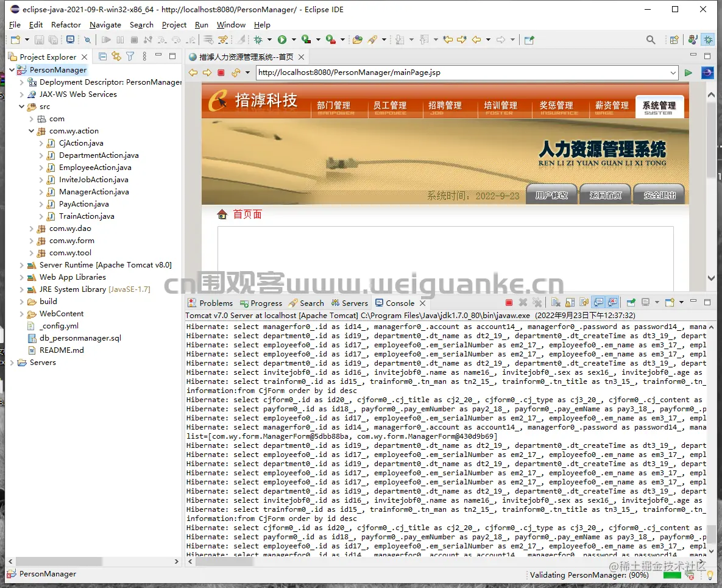The height and width of the screenshot is (588, 722).
Task: Toggle Skip All Breakpoints toolbar icon
Action: click(x=87, y=40)
